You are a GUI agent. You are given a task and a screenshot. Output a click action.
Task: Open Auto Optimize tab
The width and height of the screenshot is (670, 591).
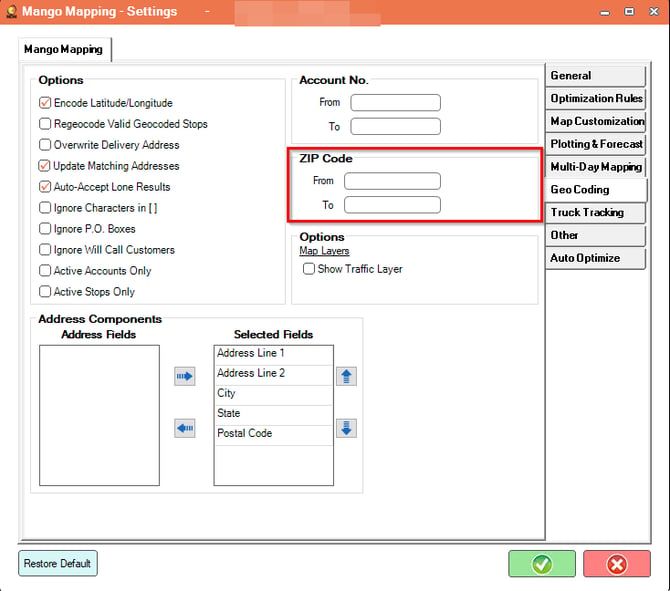click(x=595, y=258)
